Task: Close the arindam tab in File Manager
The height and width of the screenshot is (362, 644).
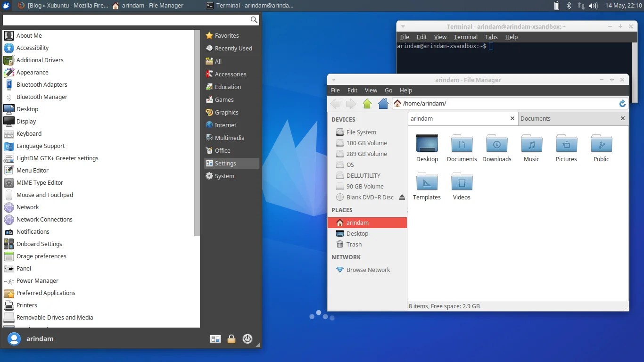Action: [512, 118]
